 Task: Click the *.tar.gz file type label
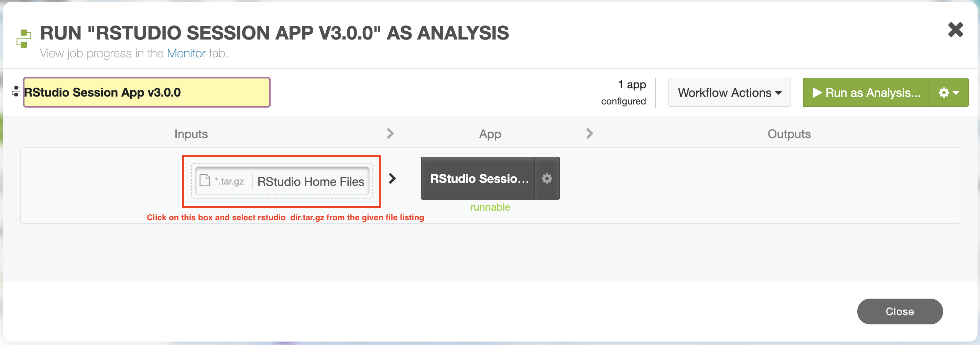(x=229, y=181)
